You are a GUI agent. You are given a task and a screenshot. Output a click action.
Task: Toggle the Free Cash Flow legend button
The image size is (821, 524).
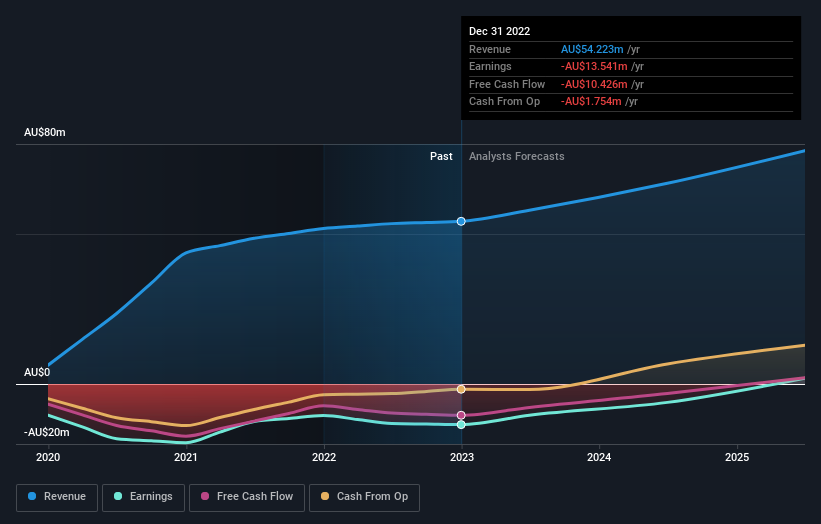click(247, 497)
